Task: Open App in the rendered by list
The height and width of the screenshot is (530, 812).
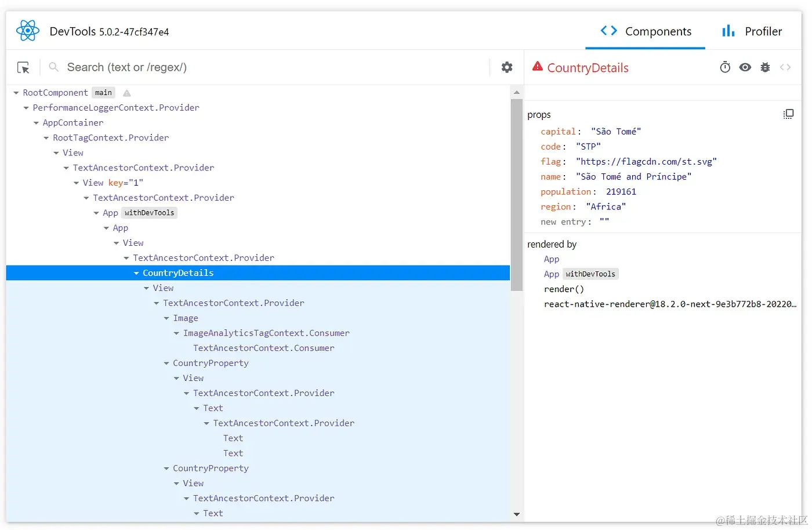Action: [552, 259]
